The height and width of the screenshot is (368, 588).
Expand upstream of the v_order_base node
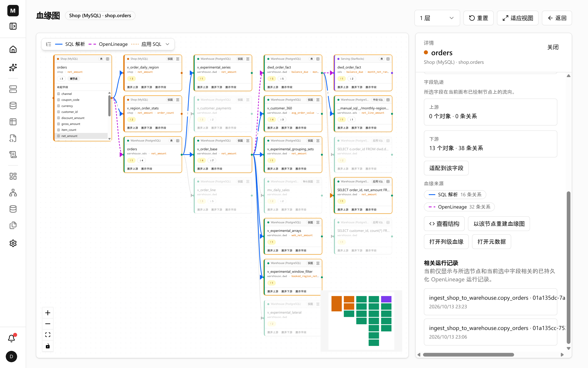coord(202,169)
